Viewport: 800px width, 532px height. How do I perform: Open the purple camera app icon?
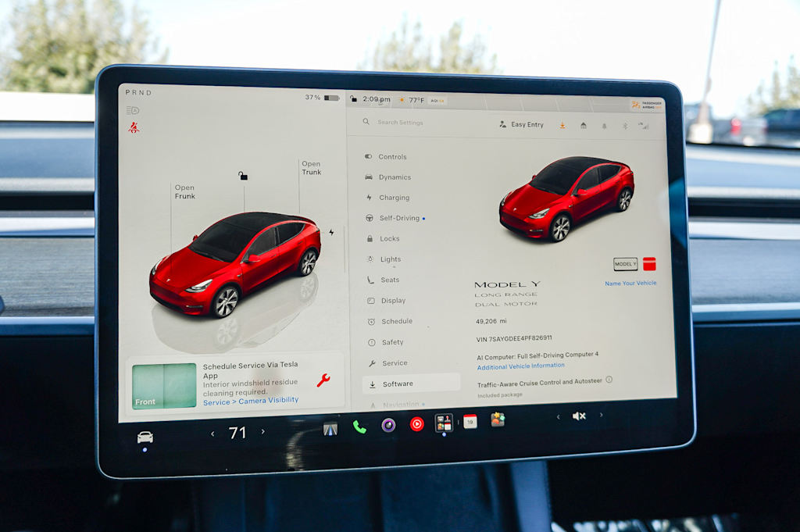tap(389, 425)
